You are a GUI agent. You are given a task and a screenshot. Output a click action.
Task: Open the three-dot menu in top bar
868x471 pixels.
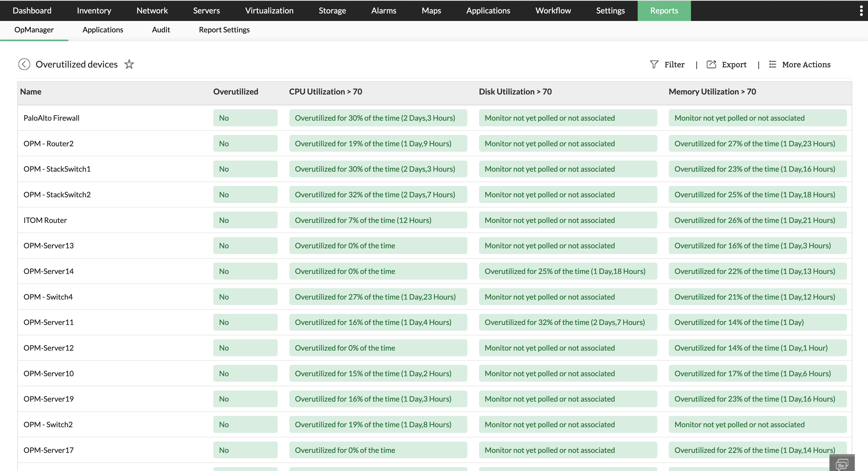click(x=861, y=10)
